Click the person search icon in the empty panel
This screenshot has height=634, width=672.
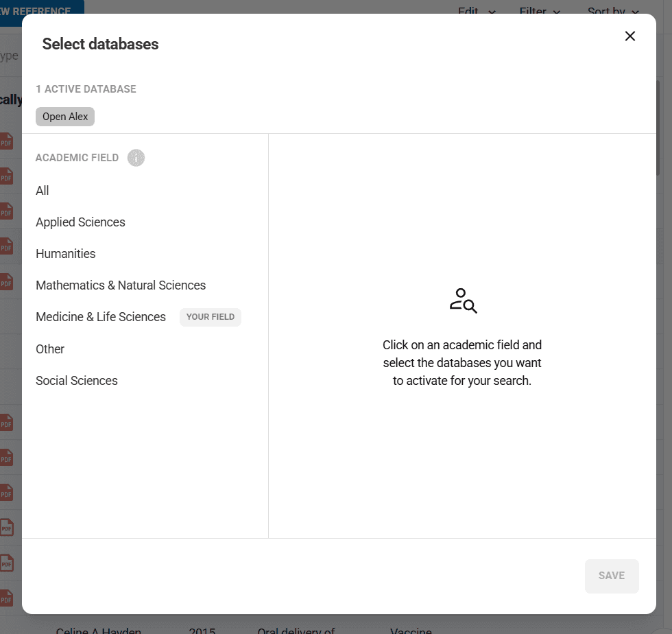463,301
